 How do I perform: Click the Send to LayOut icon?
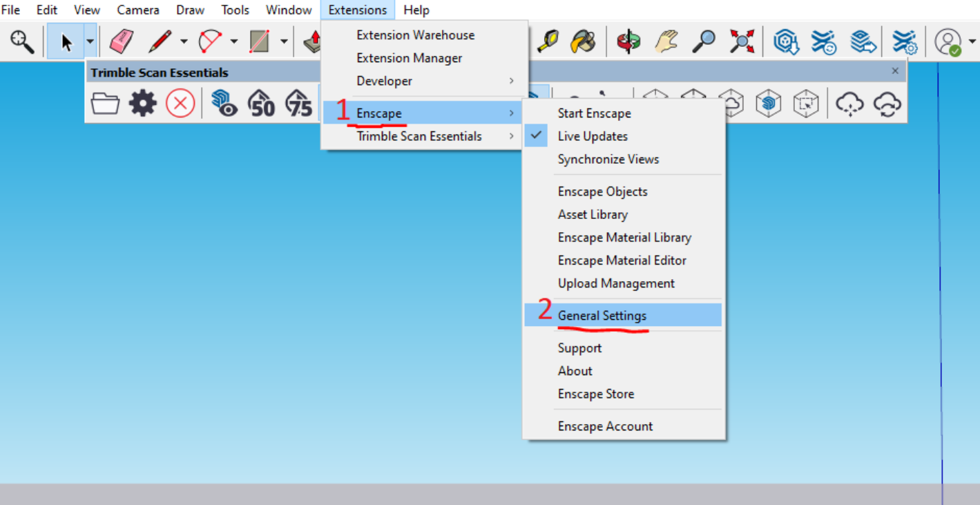863,41
